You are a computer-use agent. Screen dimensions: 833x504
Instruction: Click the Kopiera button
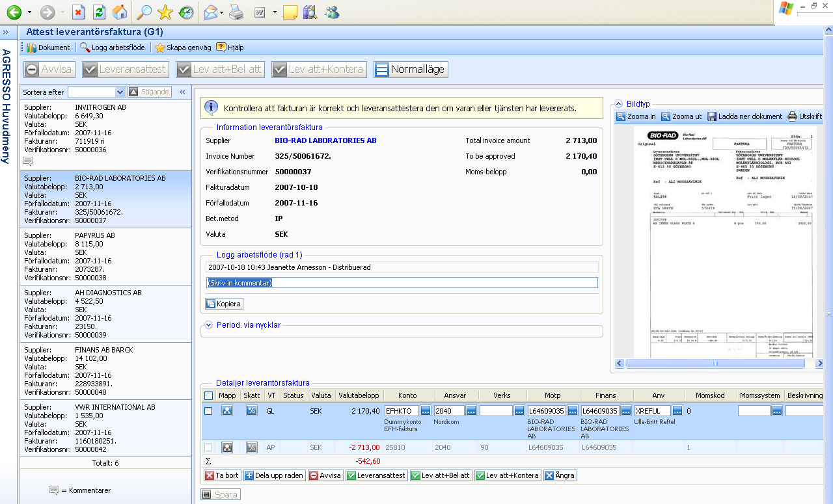tap(224, 304)
